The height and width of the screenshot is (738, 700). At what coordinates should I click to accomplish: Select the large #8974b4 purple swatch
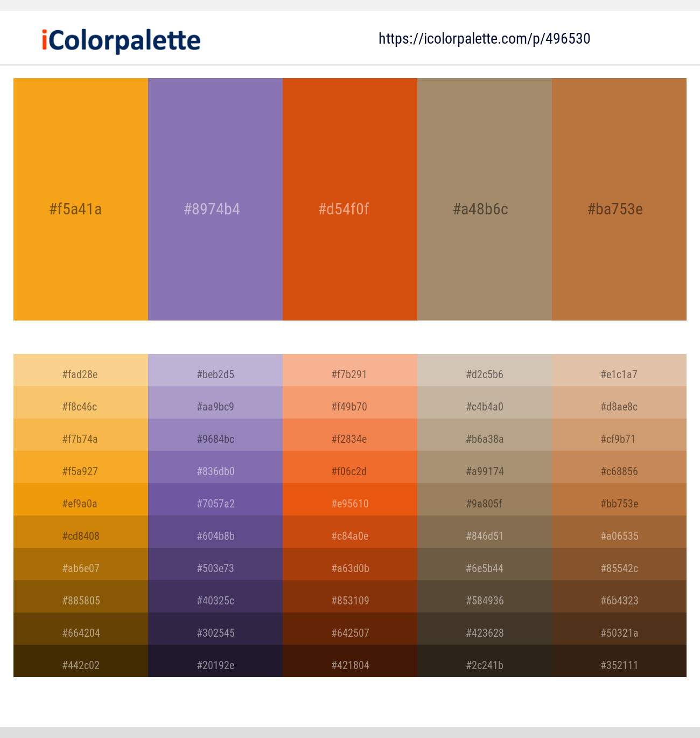click(x=215, y=199)
